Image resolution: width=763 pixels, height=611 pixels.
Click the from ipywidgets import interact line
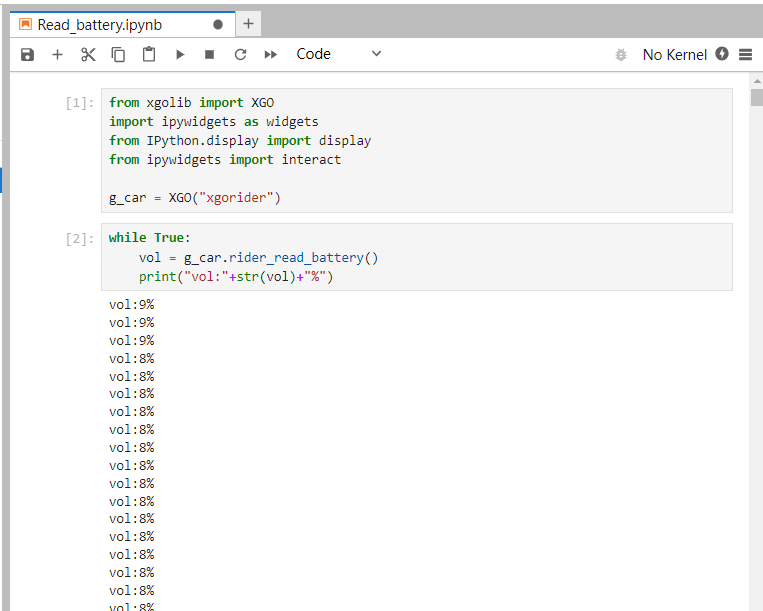tap(225, 160)
